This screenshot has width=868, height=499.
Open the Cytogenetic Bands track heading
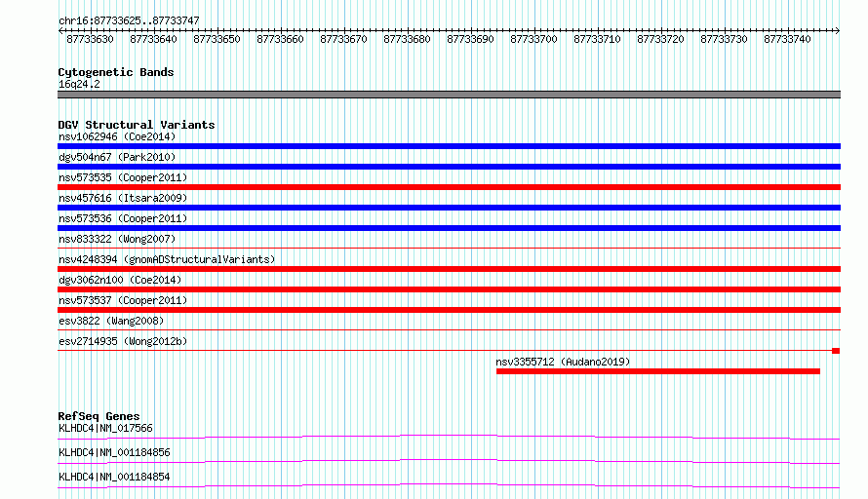(x=116, y=72)
